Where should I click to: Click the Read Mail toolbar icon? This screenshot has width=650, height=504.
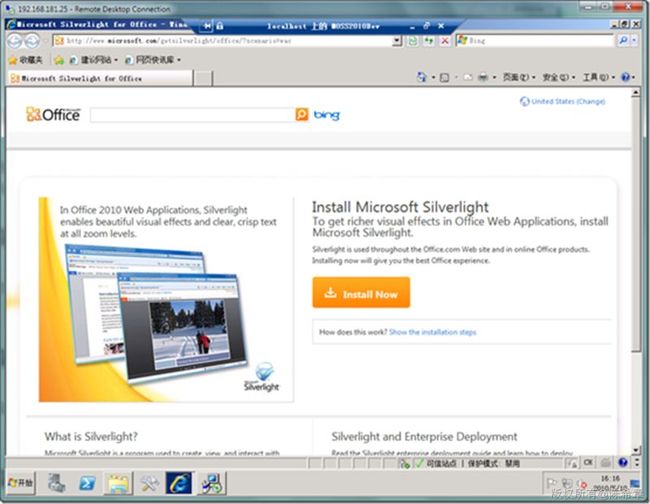468,77
